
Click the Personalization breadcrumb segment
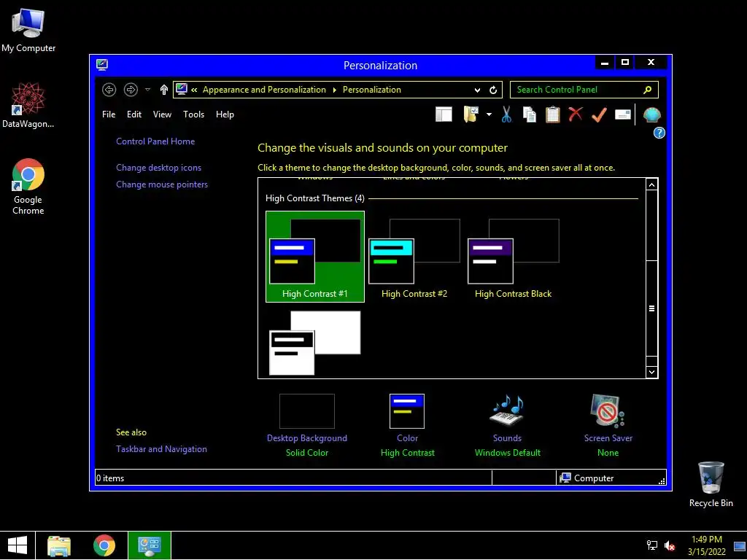click(371, 90)
